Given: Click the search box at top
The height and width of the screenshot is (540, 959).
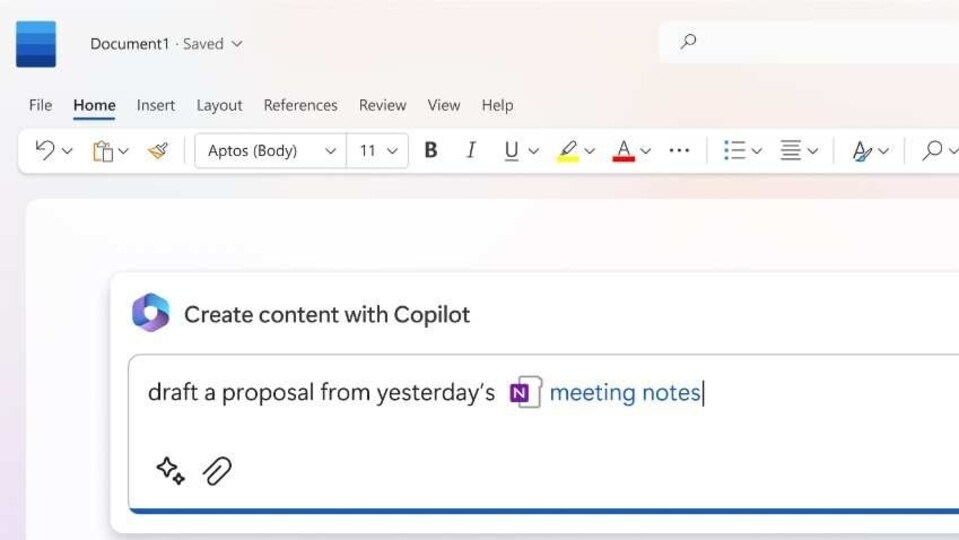Looking at the screenshot, I should (809, 42).
